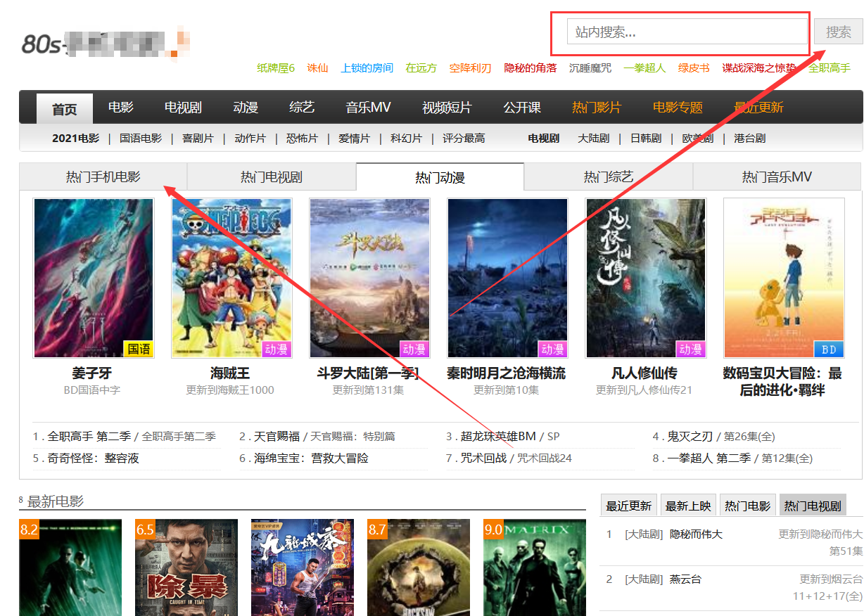This screenshot has height=616, width=864.
Task: Switch to the 最近更新 sidebar tab
Action: point(629,506)
